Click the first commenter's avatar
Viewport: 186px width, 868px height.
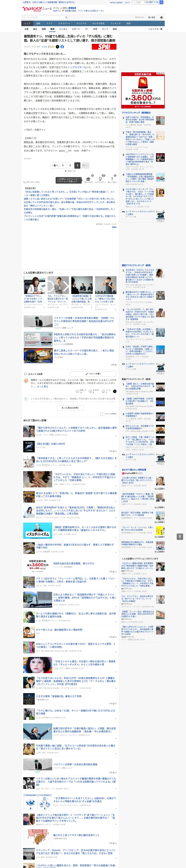tap(26, 380)
